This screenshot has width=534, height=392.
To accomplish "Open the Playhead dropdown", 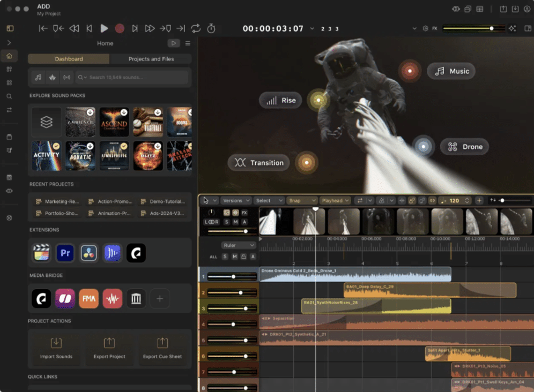I will coord(335,200).
